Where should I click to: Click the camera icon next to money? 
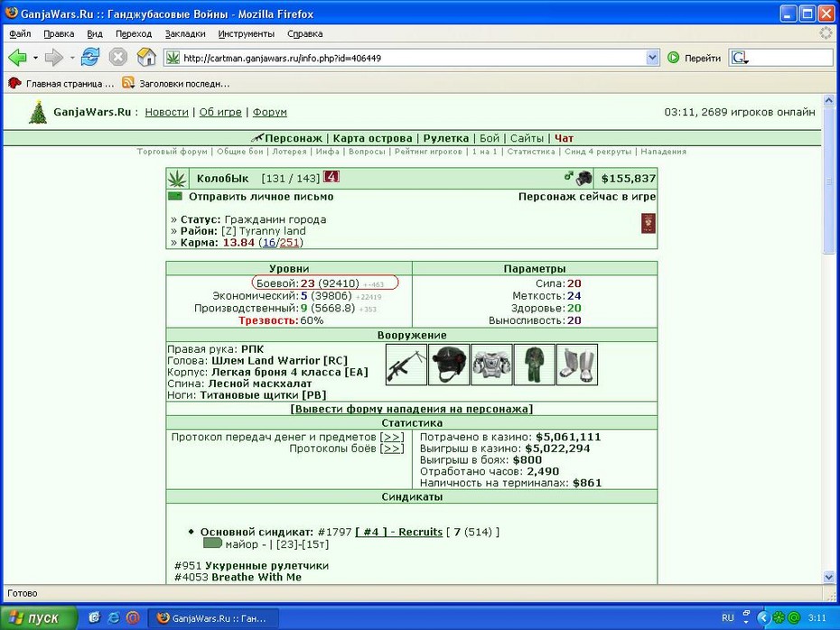tap(583, 178)
